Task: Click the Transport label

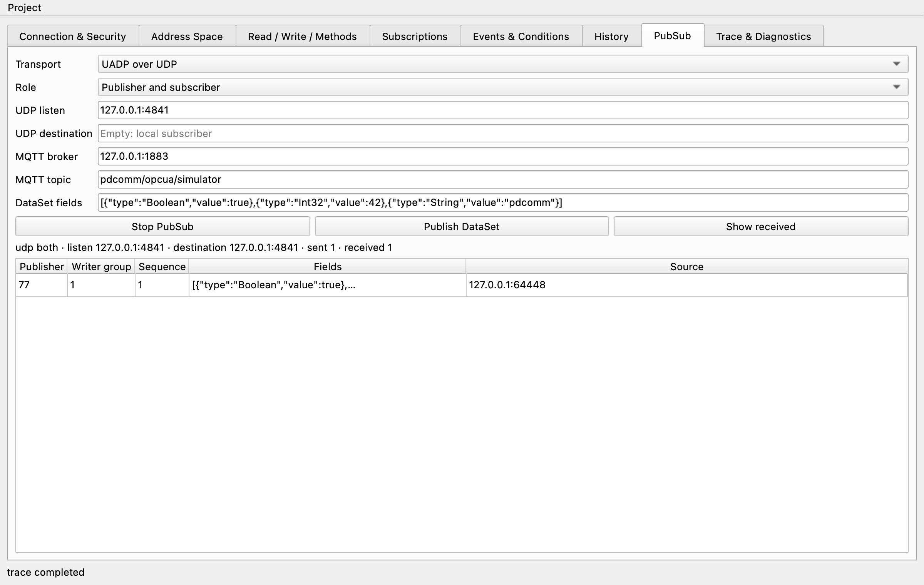Action: coord(38,64)
